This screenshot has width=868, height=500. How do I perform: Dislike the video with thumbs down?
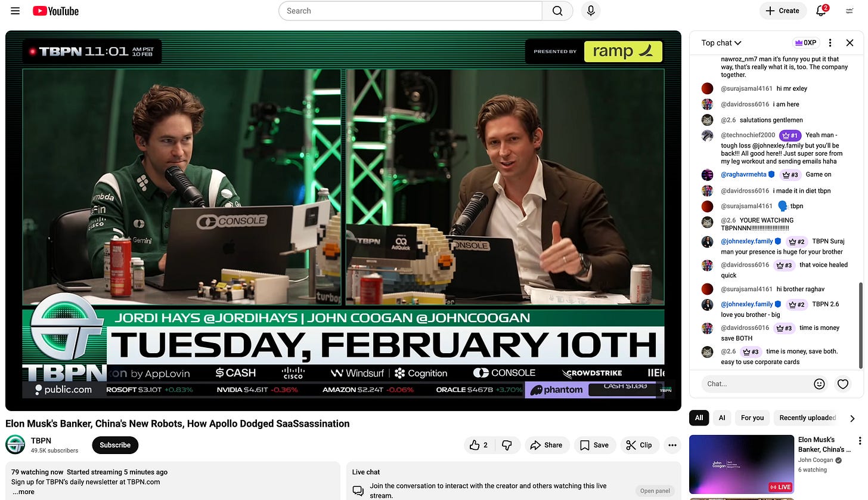coord(507,445)
